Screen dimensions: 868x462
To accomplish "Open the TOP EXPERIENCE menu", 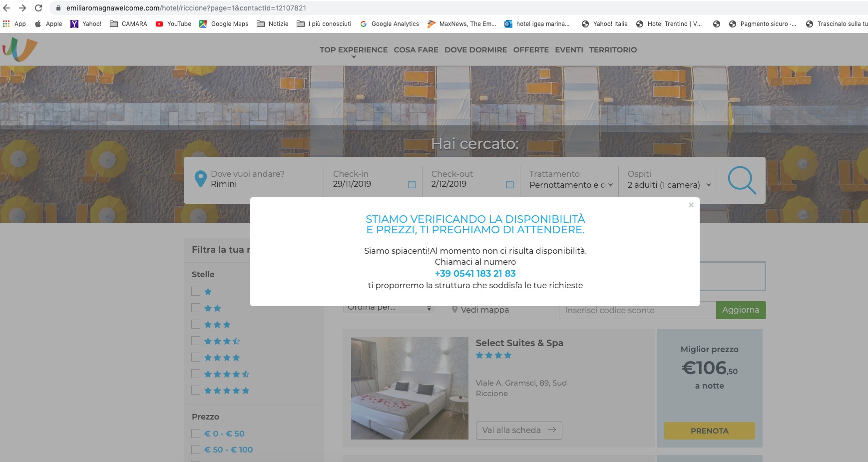I will [x=354, y=50].
